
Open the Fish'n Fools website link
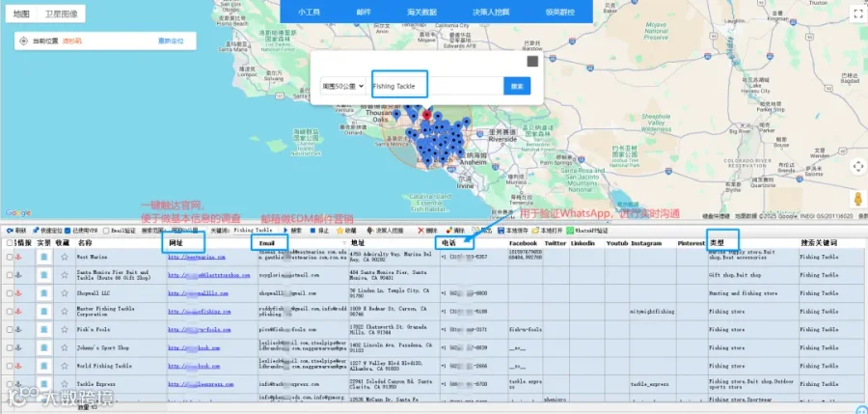point(200,330)
